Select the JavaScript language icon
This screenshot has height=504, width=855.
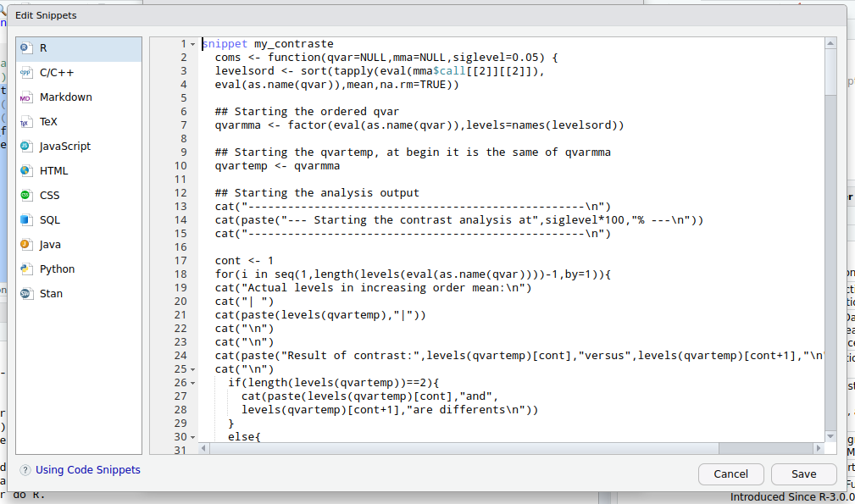click(25, 146)
